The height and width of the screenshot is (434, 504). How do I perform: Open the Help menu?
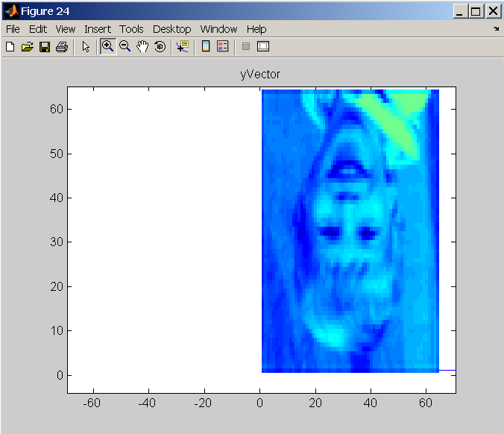256,29
